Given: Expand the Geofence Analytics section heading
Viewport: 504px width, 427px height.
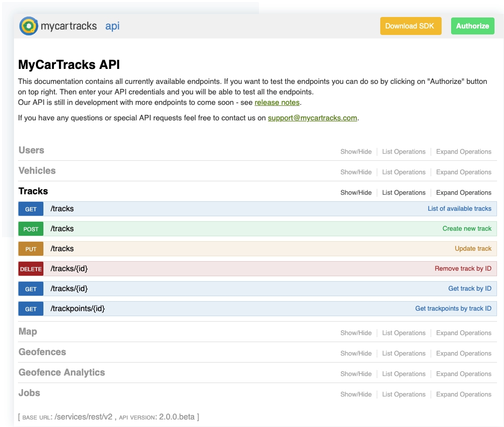Looking at the screenshot, I should coord(62,373).
